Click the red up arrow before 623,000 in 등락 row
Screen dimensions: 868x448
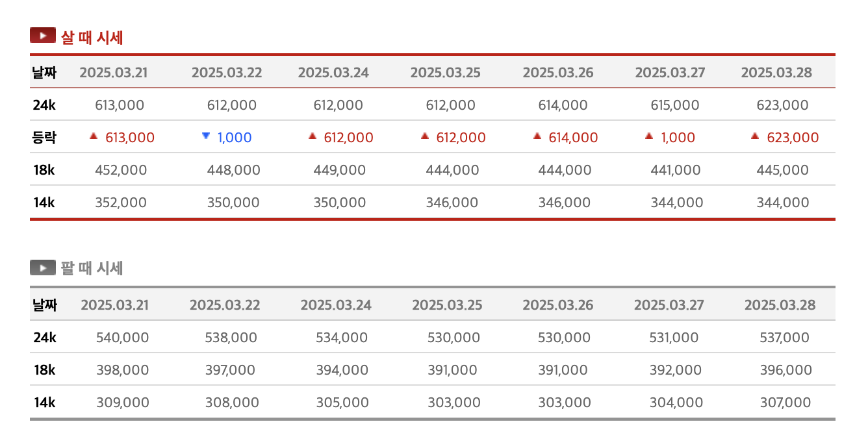pos(755,136)
